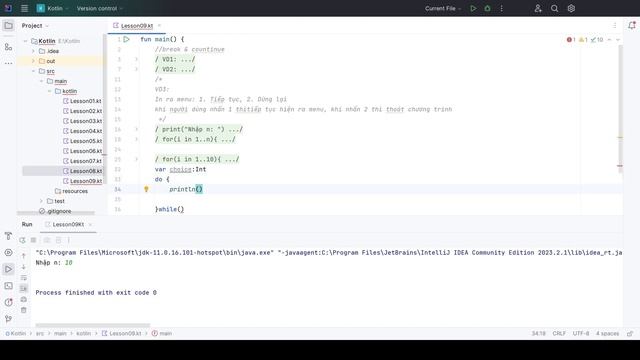This screenshot has width=640, height=360.
Task: Expand the .idea folder
Action: point(33,51)
